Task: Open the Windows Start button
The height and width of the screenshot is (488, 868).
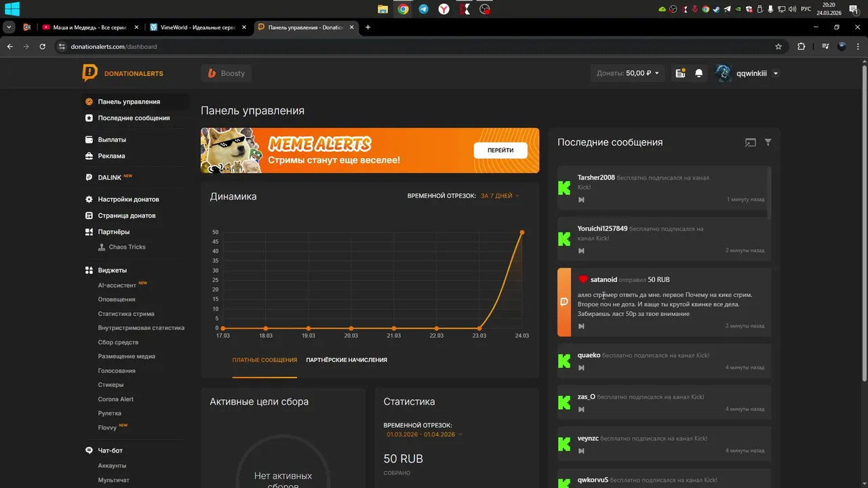Action: point(11,9)
